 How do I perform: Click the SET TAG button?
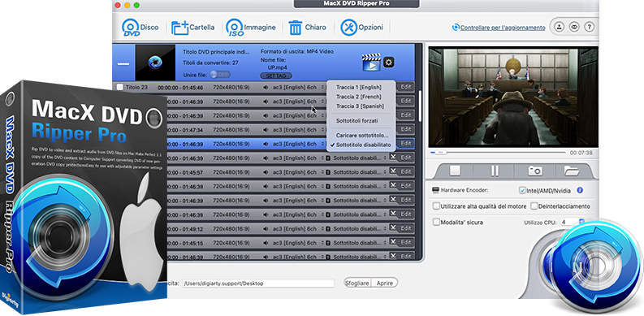click(x=276, y=76)
